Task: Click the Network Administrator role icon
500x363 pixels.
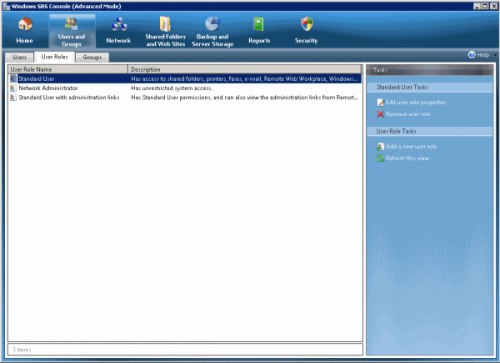Action: click(13, 88)
